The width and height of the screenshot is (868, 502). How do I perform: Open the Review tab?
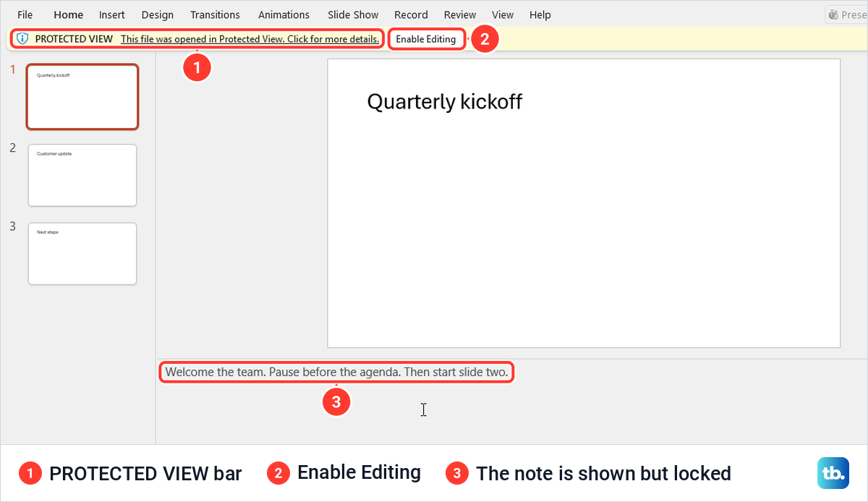tap(460, 14)
